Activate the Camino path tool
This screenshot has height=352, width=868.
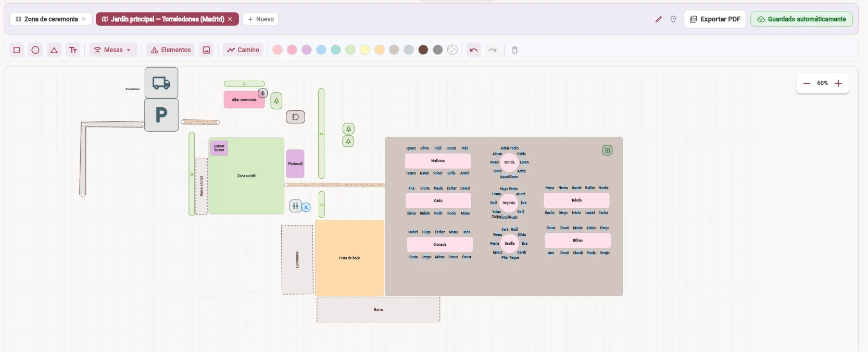[x=243, y=50]
